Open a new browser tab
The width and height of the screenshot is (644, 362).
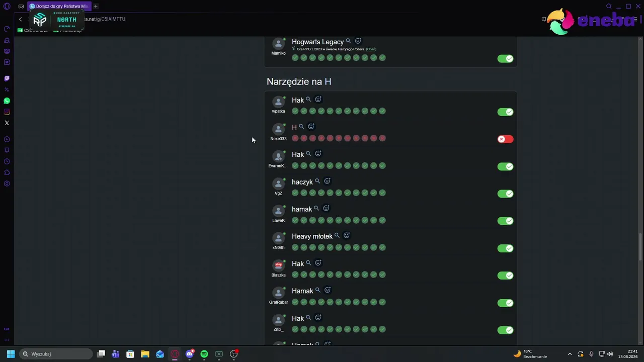96,6
